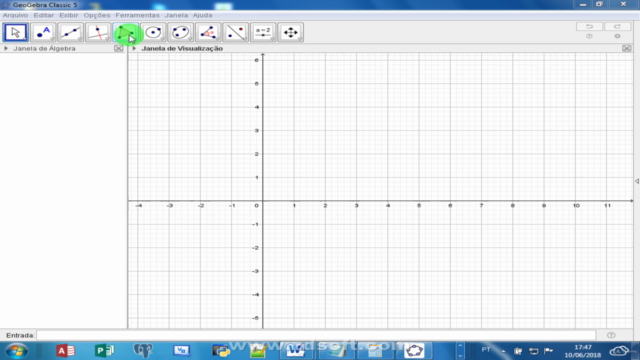Click the origin at axes intersection

[x=263, y=201]
